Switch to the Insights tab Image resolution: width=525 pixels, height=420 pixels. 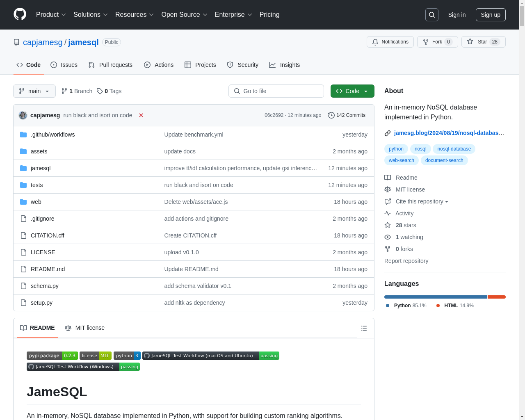pyautogui.click(x=285, y=65)
